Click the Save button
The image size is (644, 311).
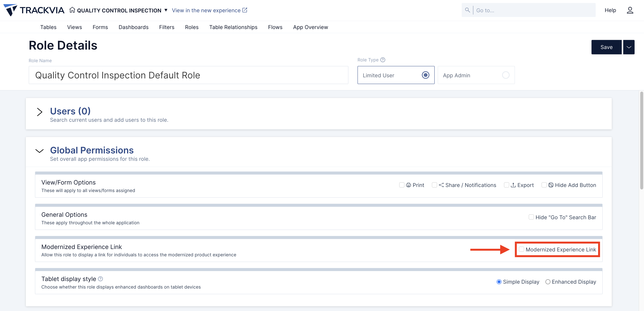[606, 47]
